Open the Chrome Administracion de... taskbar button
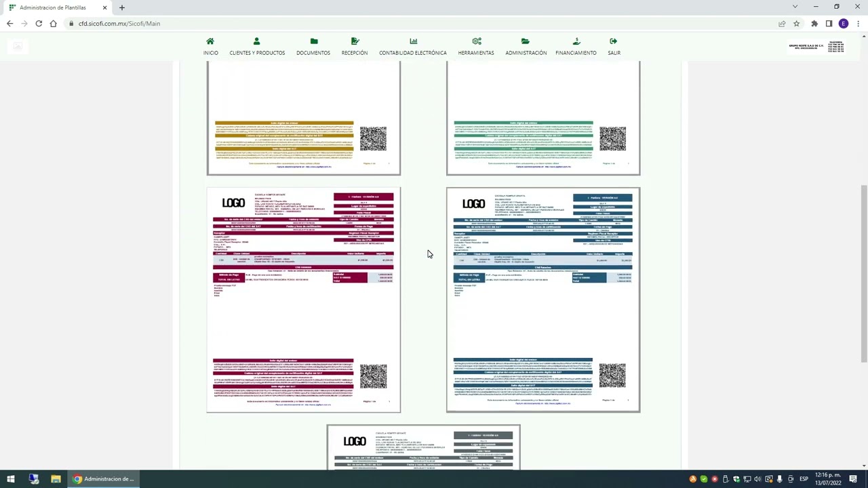This screenshot has width=868, height=488. 104,479
